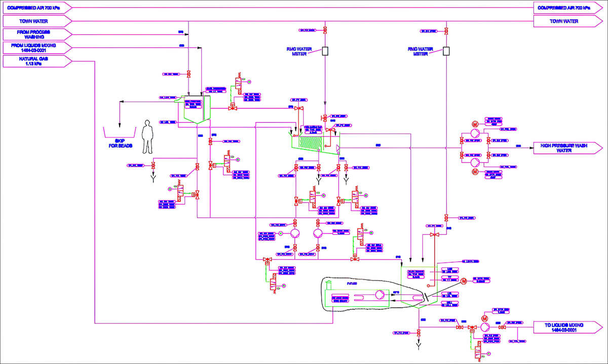Viewport: 608px width, 364px height.
Task: Select the hand-drawn black outline around the furnace
Action: (374, 295)
